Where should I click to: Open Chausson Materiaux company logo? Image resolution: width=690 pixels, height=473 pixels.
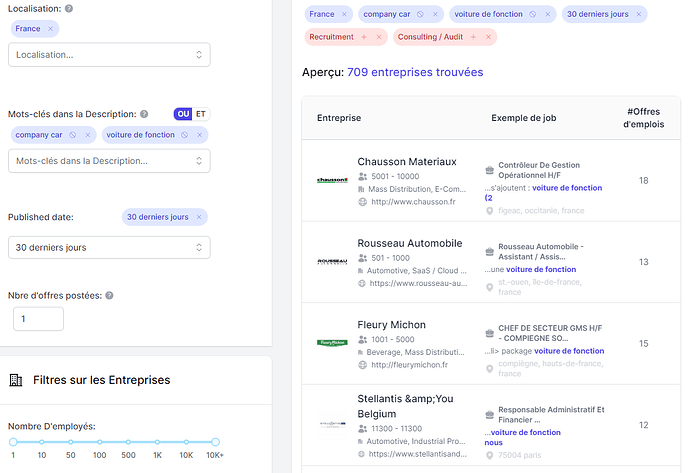332,180
